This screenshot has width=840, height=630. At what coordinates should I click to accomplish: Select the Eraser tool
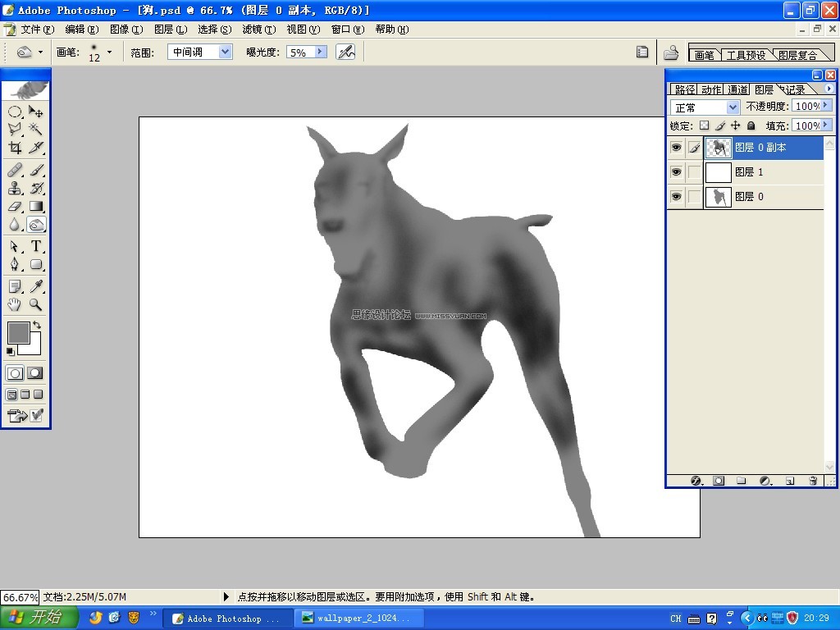15,206
